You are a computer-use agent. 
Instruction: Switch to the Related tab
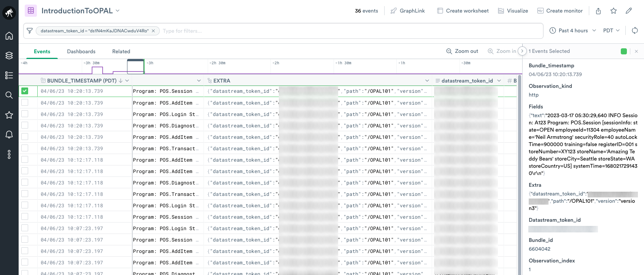tap(121, 51)
